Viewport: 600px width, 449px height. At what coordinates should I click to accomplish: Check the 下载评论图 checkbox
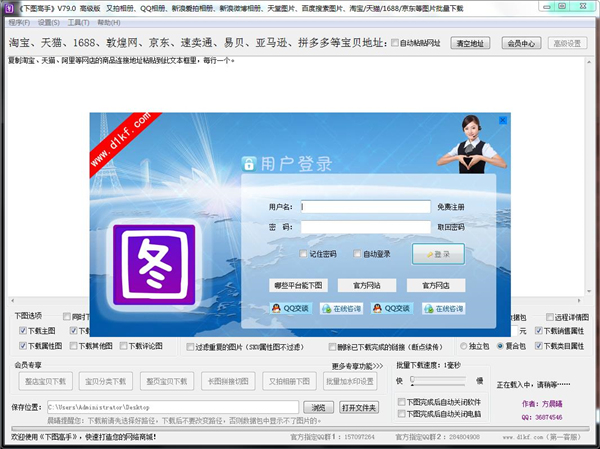pyautogui.click(x=123, y=346)
